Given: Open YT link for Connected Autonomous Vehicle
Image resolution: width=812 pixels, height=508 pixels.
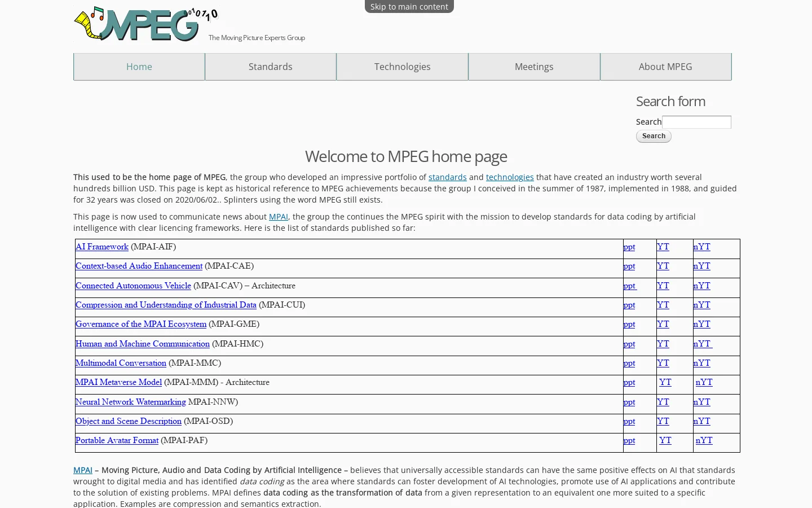Looking at the screenshot, I should [x=663, y=286].
